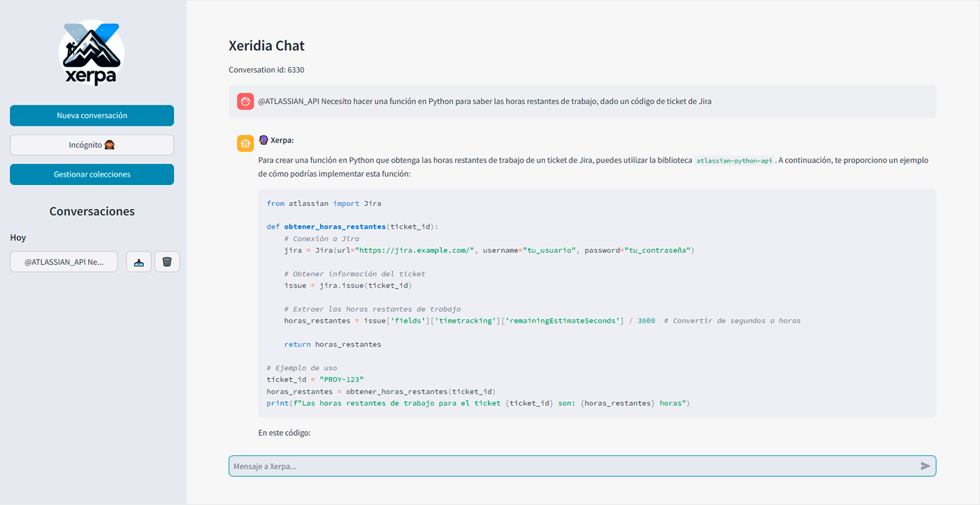Image resolution: width=980 pixels, height=505 pixels.
Task: Click the 'En este código:' text
Action: tap(284, 433)
